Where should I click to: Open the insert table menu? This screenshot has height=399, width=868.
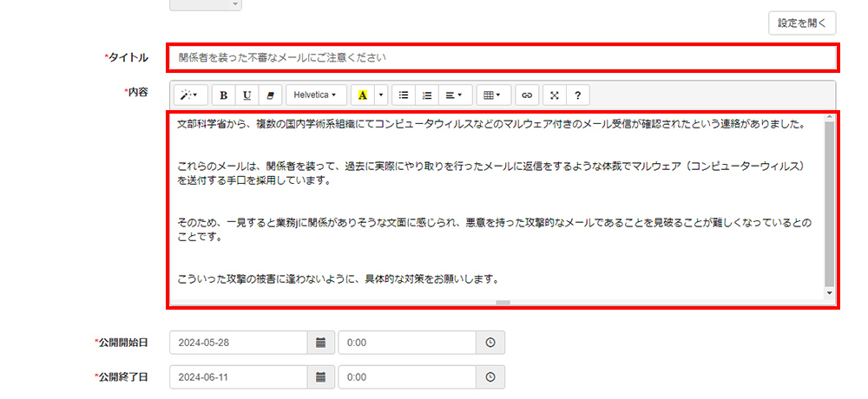point(491,95)
